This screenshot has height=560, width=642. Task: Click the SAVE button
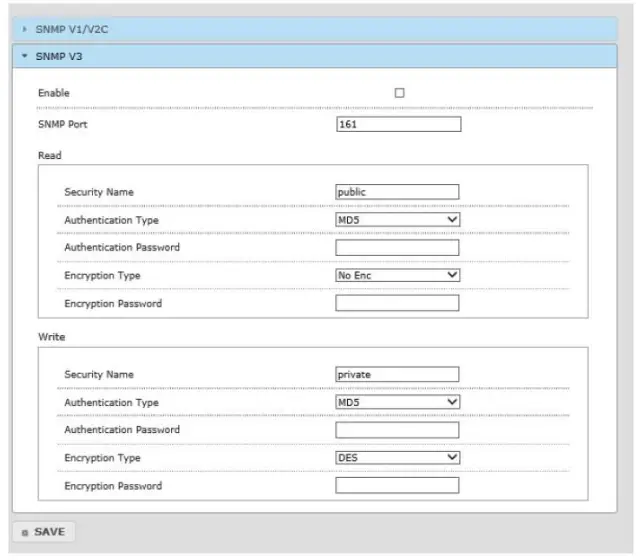(44, 532)
